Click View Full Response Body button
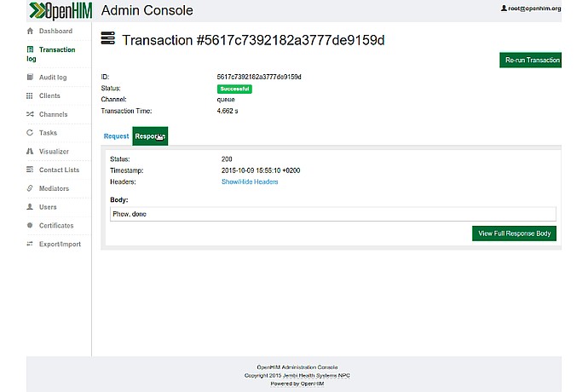 (514, 233)
